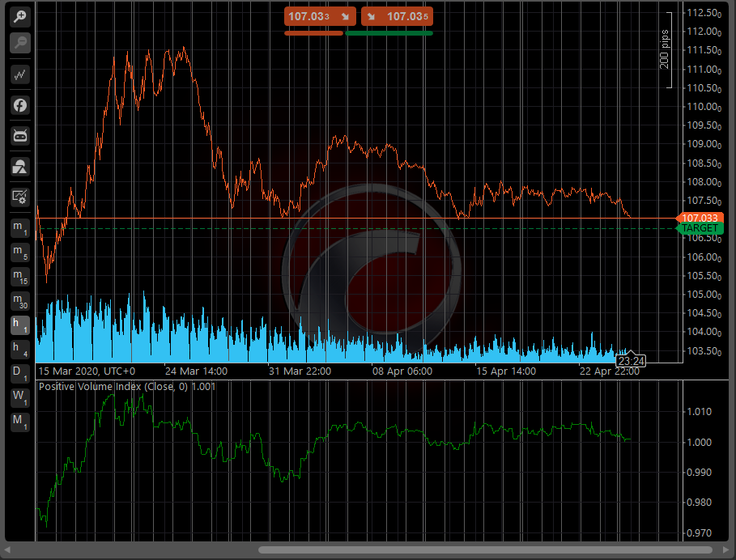736x560 pixels.
Task: Click the 0.970 indicator axis value
Action: 699,532
